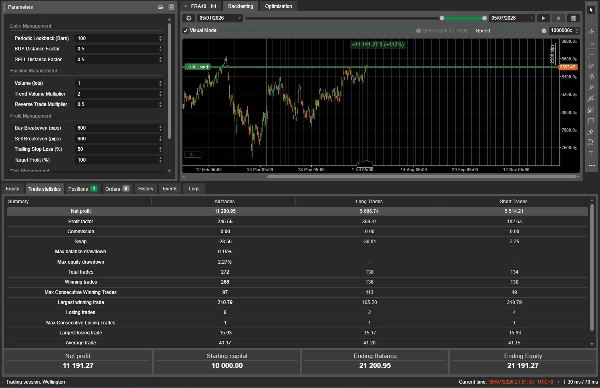The height and width of the screenshot is (388, 600).
Task: Click the stepper arrows for Trend Volume Multiplier
Action: point(160,94)
